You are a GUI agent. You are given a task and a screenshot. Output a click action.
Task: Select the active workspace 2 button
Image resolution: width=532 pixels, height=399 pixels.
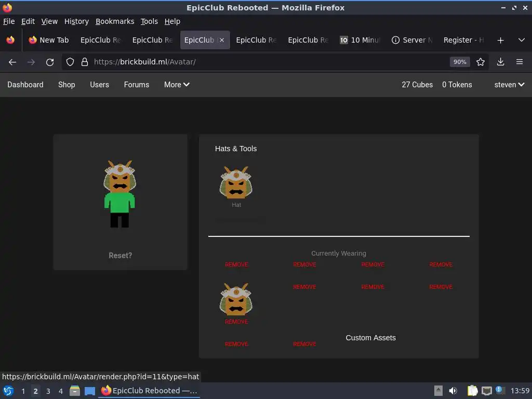(x=36, y=391)
